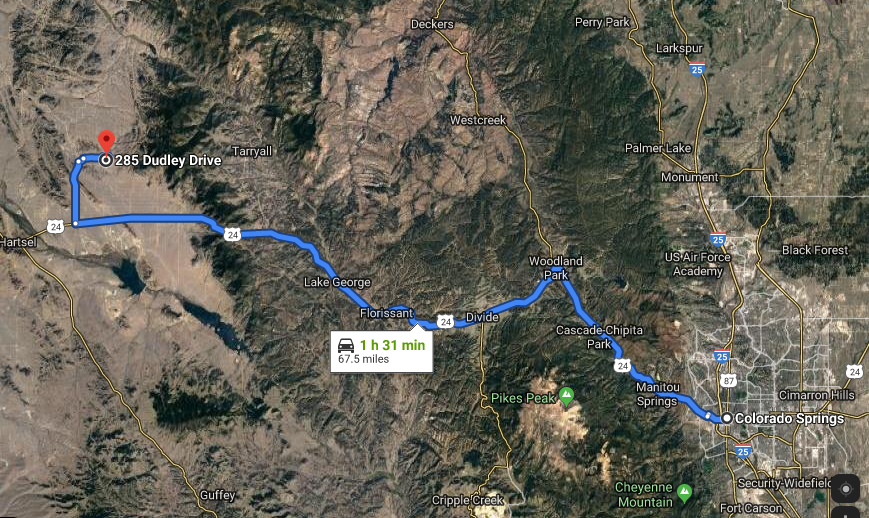Open the 1 h 31 min route box
The image size is (869, 518).
(382, 351)
